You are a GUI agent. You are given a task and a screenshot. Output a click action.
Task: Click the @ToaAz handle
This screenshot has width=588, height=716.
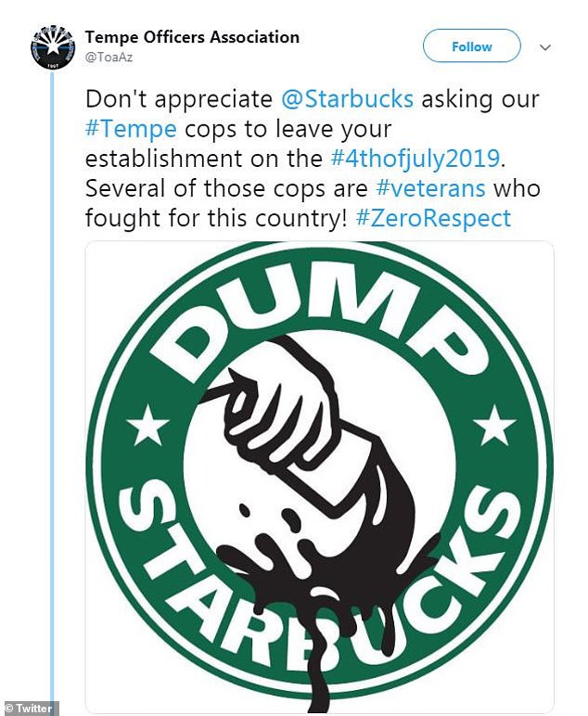tap(110, 57)
